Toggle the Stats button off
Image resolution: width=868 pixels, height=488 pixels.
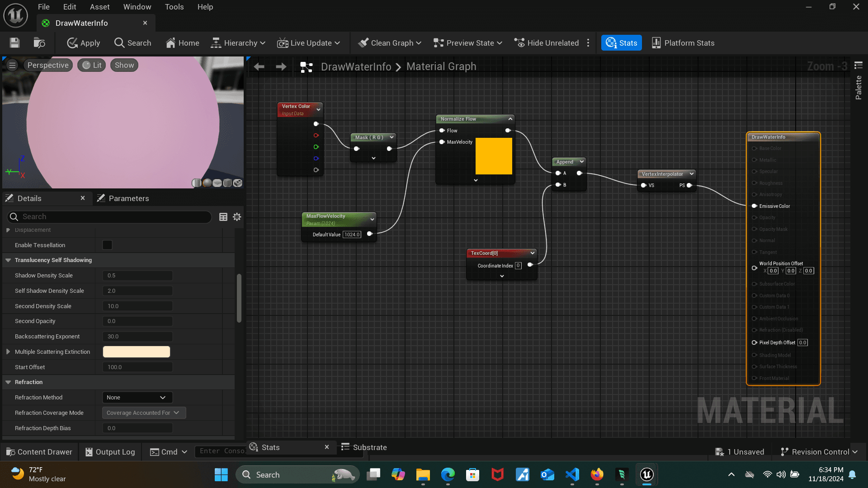coord(621,43)
